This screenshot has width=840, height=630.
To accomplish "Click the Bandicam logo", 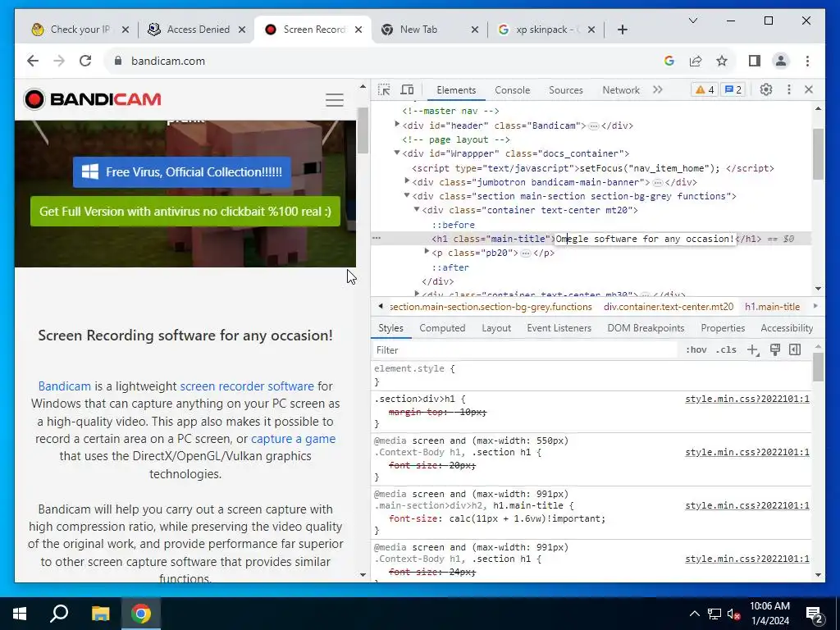I will pyautogui.click(x=92, y=99).
